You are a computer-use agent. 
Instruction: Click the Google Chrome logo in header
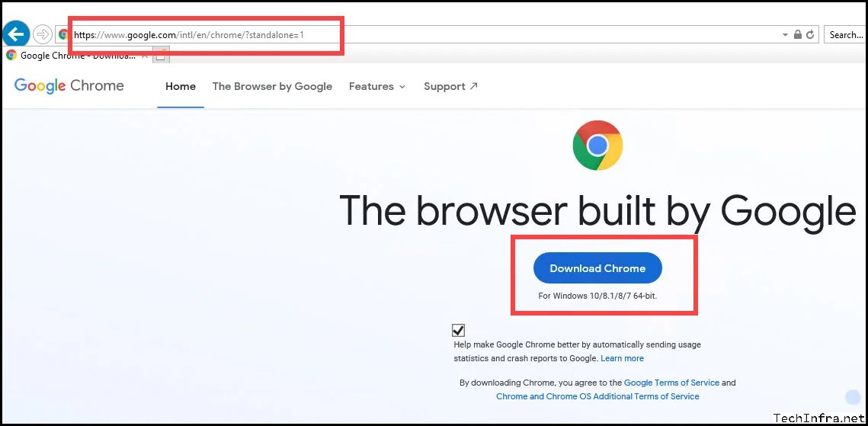click(x=69, y=86)
